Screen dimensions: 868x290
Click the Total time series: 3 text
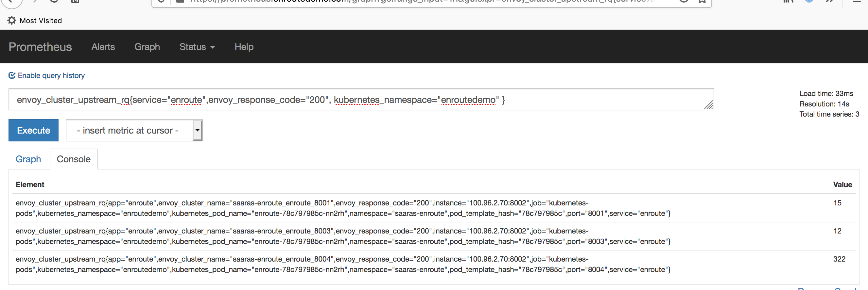tap(829, 114)
